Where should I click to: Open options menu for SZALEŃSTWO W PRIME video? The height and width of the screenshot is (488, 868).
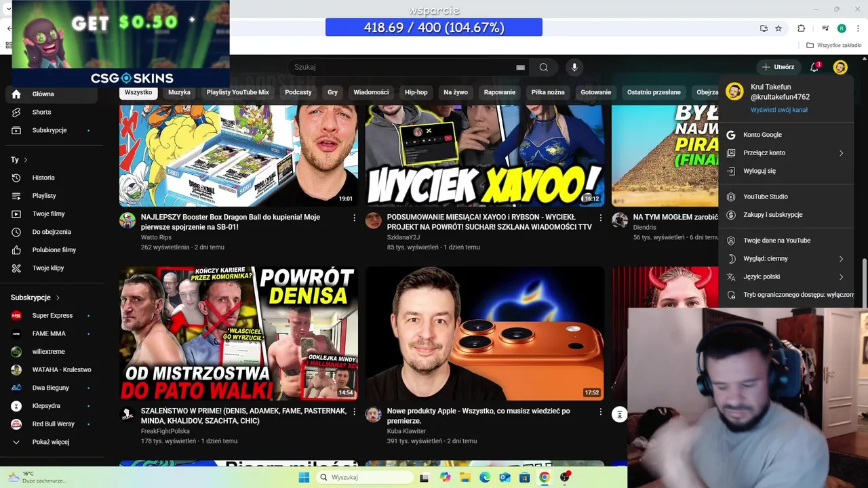pyautogui.click(x=354, y=411)
